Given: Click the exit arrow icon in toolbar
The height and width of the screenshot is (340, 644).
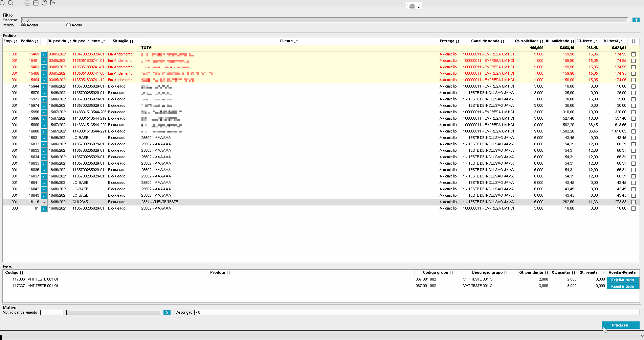Looking at the screenshot, I should coord(53,3).
